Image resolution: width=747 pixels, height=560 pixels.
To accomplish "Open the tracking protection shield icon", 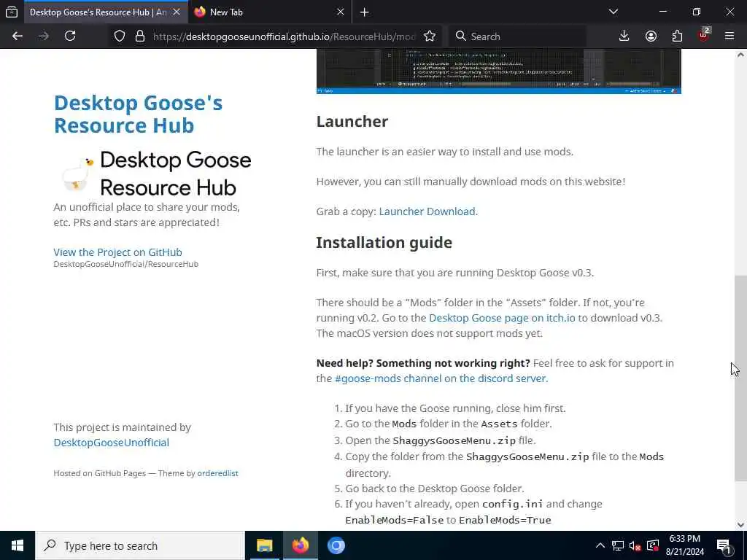I will point(120,36).
